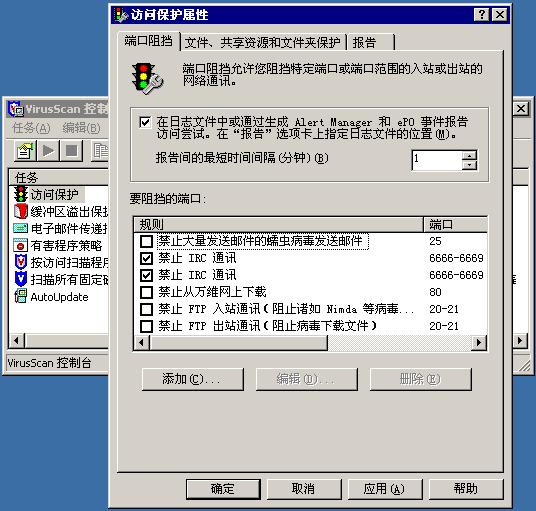Click the report interval input field
The height and width of the screenshot is (511, 536).
[437, 160]
